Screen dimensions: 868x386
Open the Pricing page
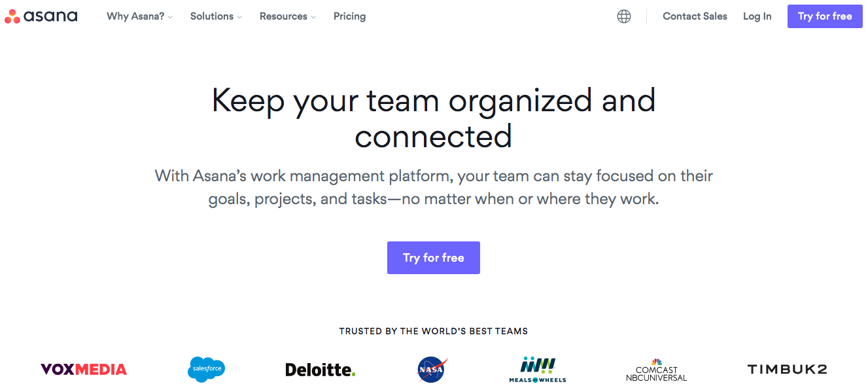(349, 16)
